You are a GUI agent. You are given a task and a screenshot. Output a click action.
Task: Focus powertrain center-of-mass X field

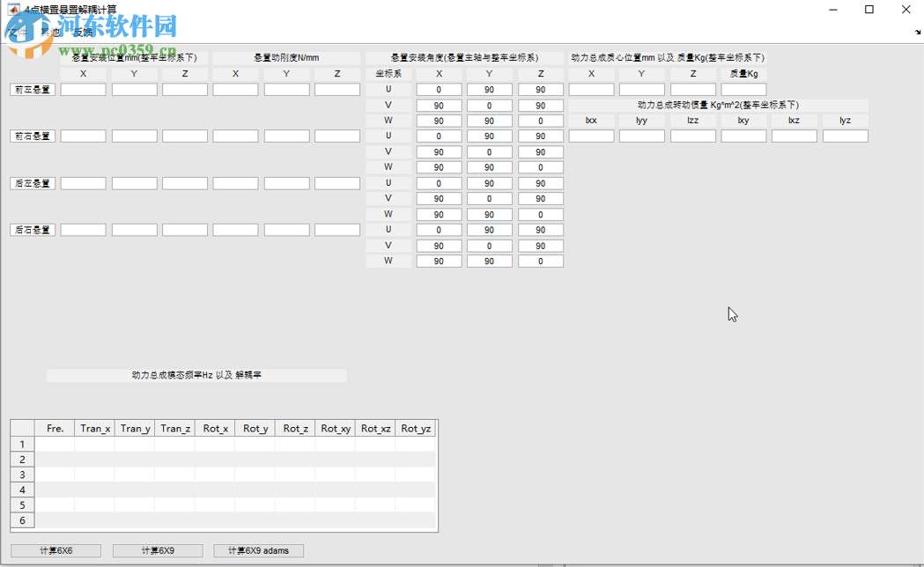[591, 90]
